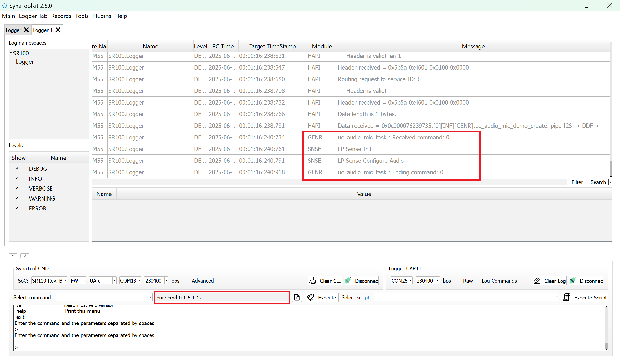Open the Main menu
The height and width of the screenshot is (364, 620).
[8, 16]
